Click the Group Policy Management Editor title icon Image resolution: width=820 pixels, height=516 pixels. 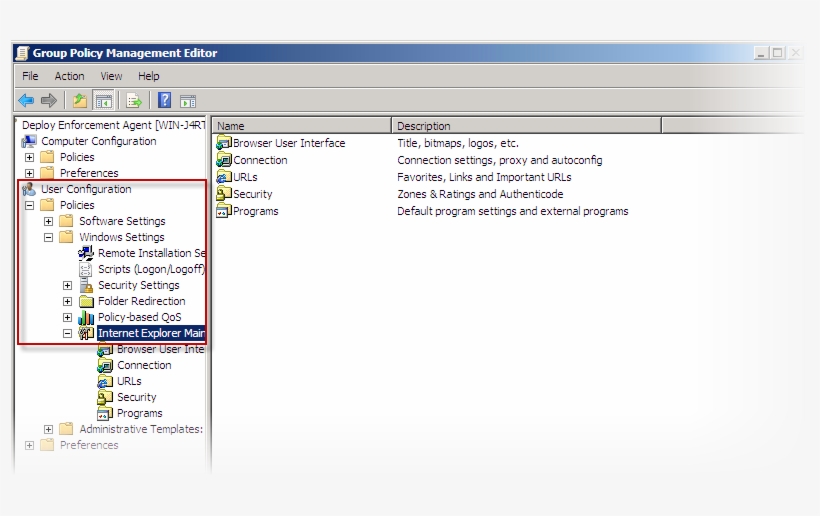coord(22,53)
